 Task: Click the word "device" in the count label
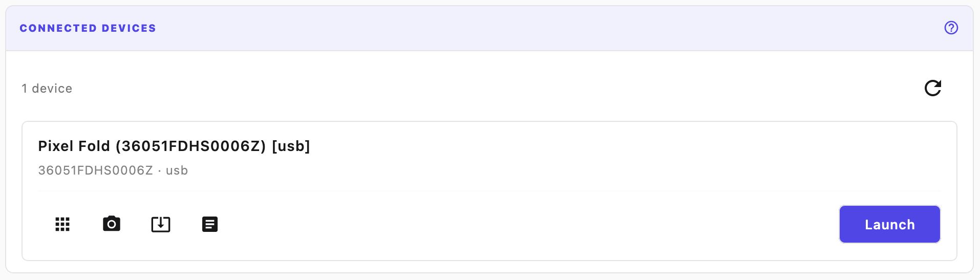[x=52, y=89]
